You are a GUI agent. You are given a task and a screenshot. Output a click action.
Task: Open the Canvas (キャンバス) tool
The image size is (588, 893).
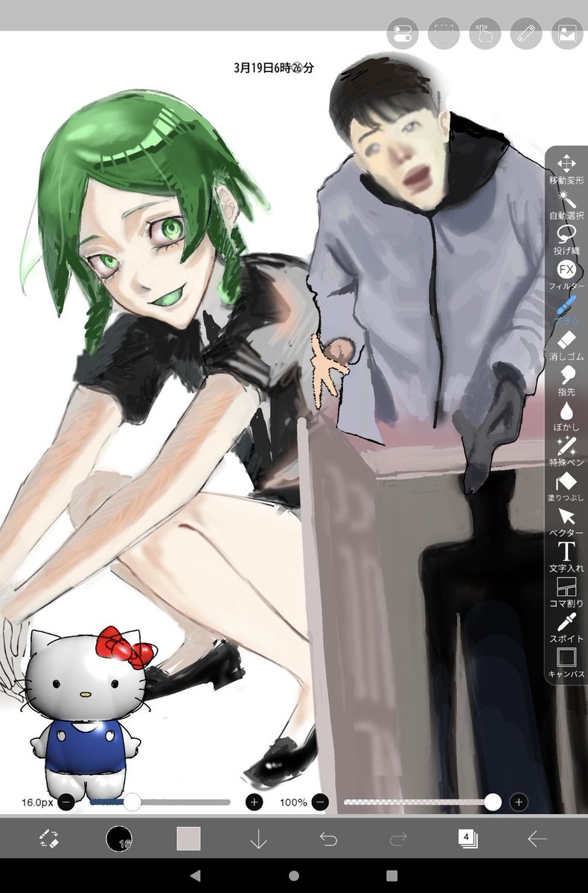[566, 662]
